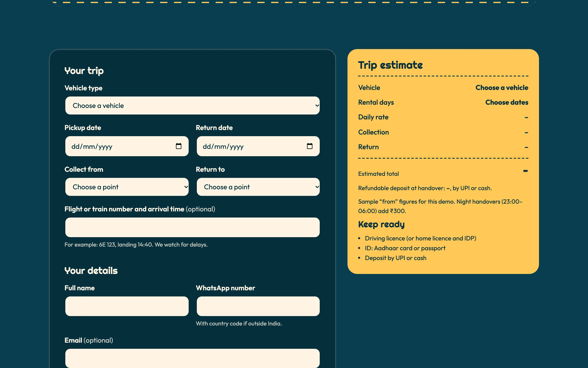Click the Return to field label

[210, 169]
